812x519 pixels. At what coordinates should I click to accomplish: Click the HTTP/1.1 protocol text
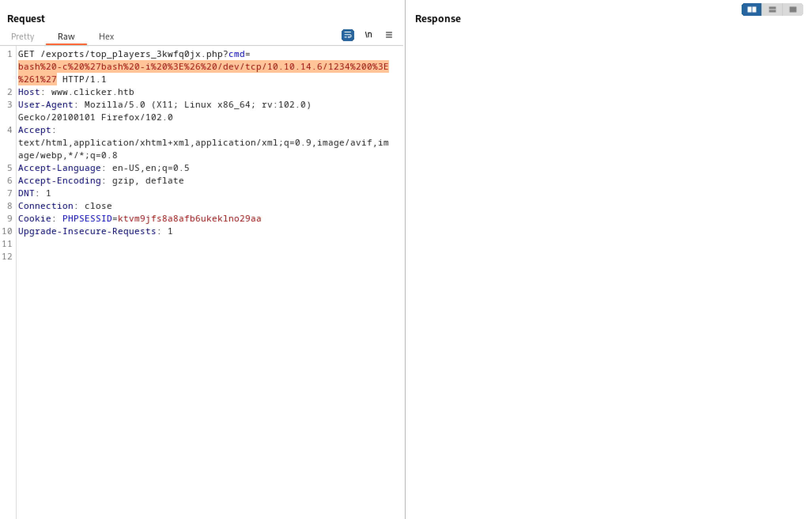(84, 79)
